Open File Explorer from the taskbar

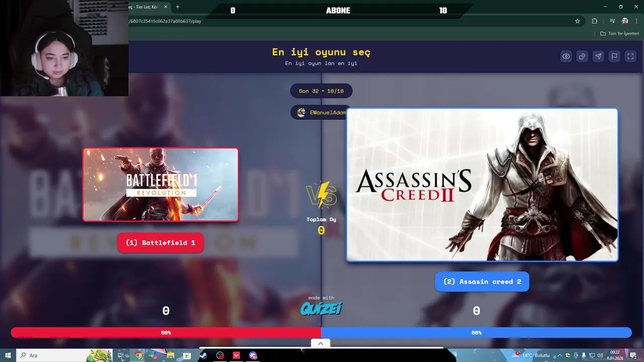171,355
